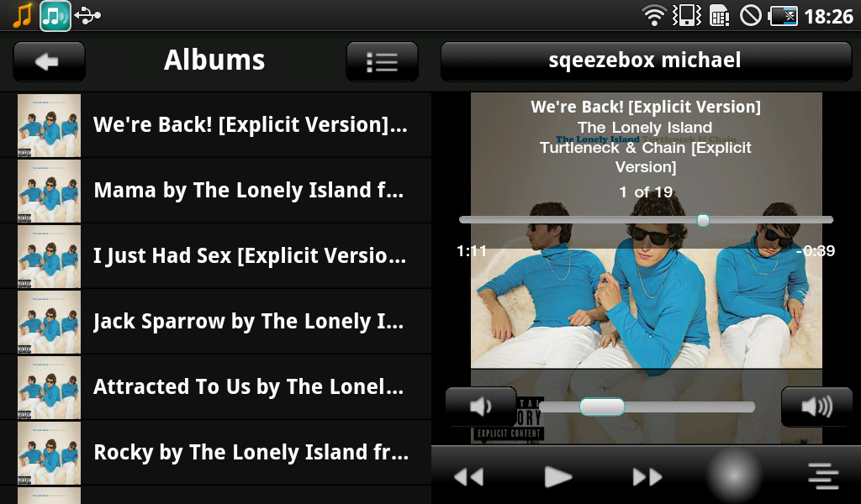Raise volume with the loud speaker button
Screen dimensions: 861x504
coord(816,407)
